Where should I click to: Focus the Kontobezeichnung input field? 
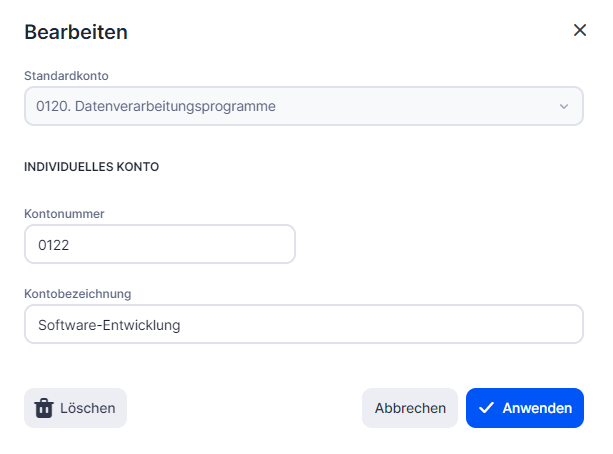click(303, 324)
